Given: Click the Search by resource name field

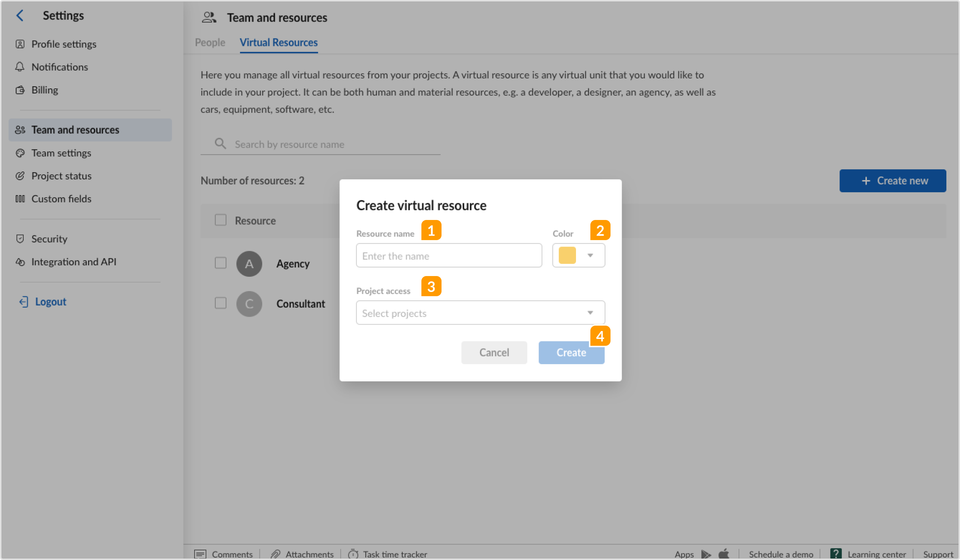Looking at the screenshot, I should tap(320, 144).
